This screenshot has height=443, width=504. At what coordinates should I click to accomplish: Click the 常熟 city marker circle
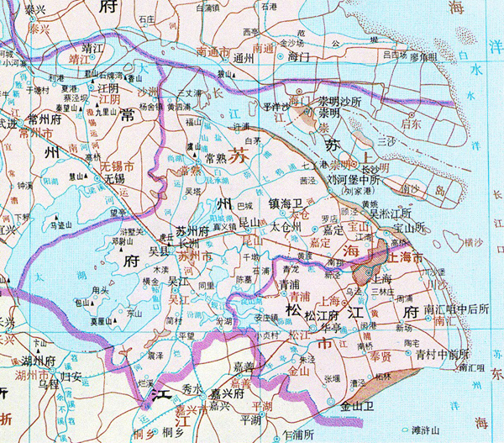pos(198,161)
